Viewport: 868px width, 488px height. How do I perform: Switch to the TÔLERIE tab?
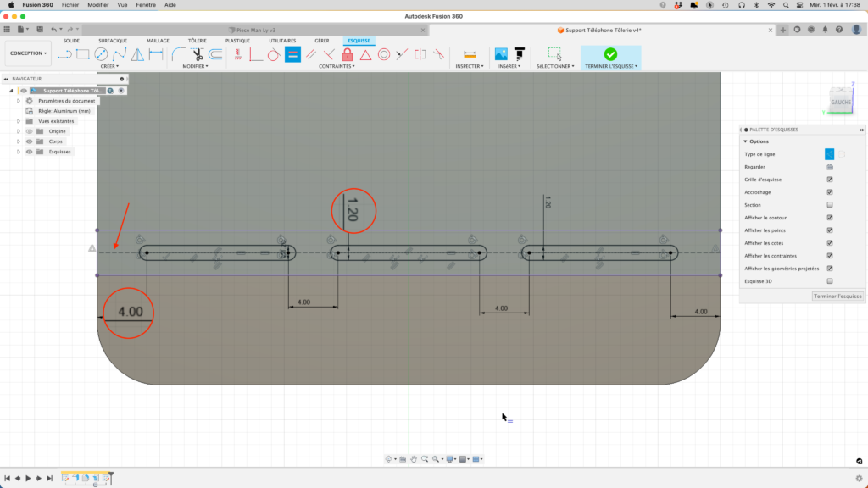(197, 41)
